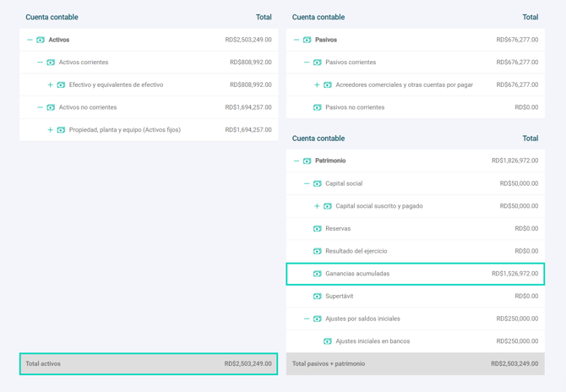Click the icon beside Patrimonio

tap(307, 161)
